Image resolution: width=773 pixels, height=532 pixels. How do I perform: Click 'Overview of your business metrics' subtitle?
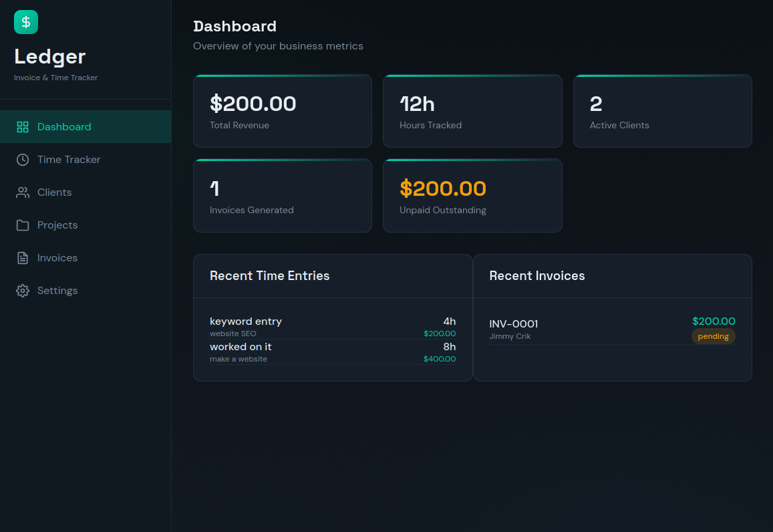(278, 46)
